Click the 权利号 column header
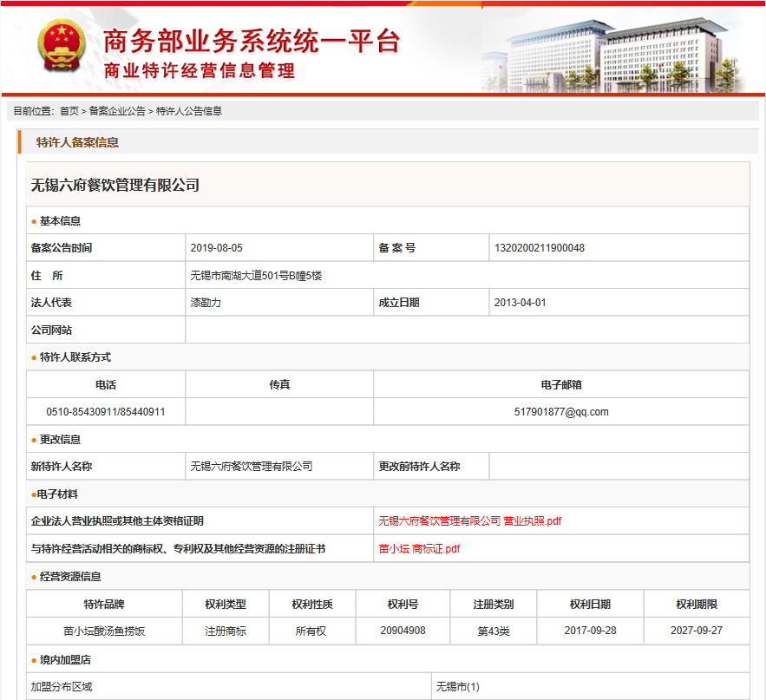The height and width of the screenshot is (700, 766). [403, 605]
